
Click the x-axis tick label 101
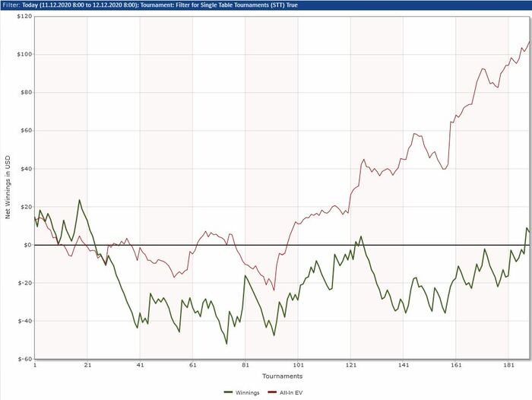pyautogui.click(x=298, y=365)
